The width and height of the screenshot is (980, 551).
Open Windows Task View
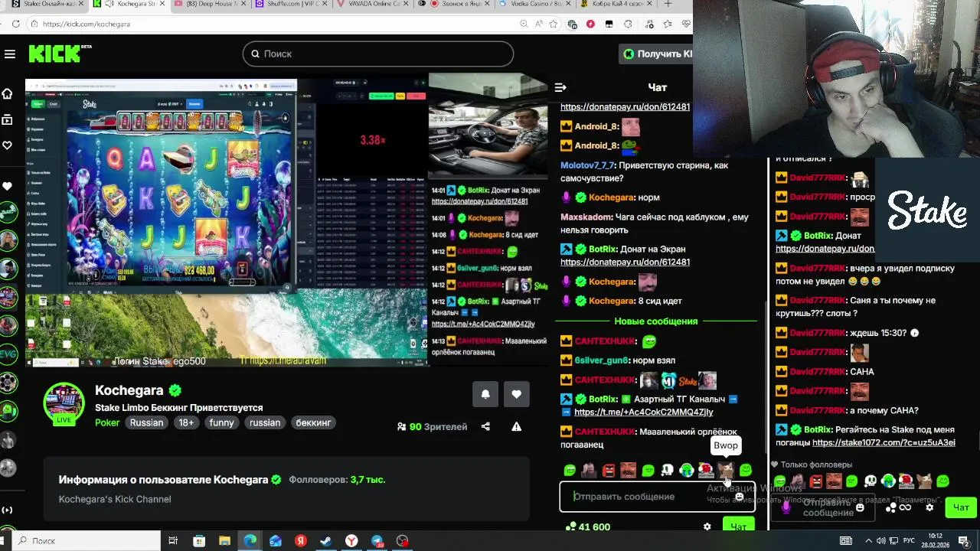point(173,541)
